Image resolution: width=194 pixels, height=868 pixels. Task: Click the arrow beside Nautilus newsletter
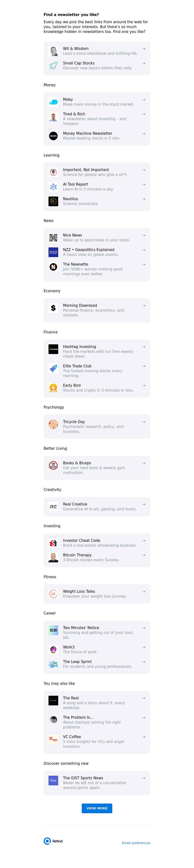(x=144, y=199)
